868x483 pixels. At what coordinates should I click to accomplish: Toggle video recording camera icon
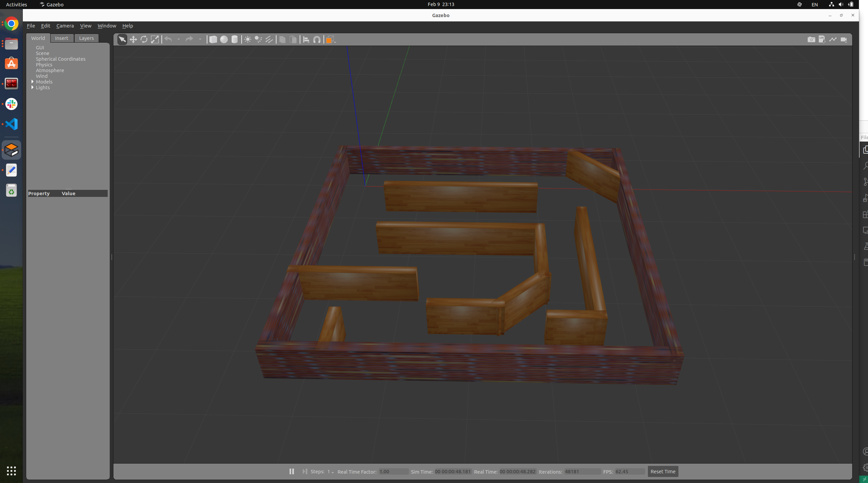[x=844, y=39]
